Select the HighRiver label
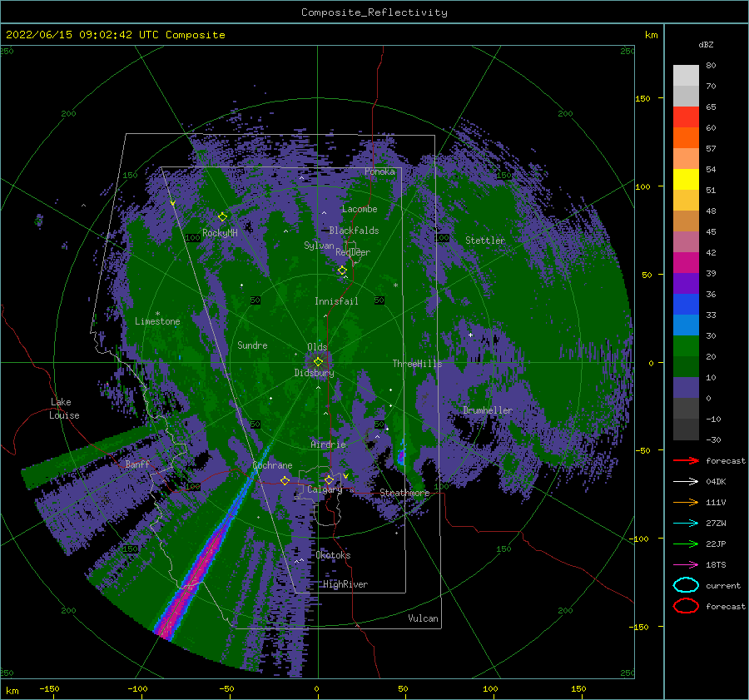This screenshot has height=700, width=749. click(345, 584)
